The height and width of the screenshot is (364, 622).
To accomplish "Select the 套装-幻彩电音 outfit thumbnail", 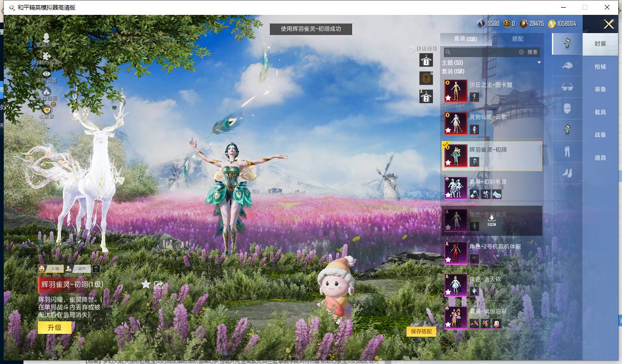I will [456, 188].
